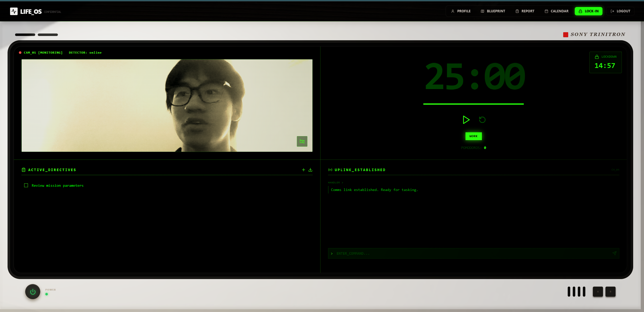
Task: Go to the Calendar view
Action: (x=556, y=11)
